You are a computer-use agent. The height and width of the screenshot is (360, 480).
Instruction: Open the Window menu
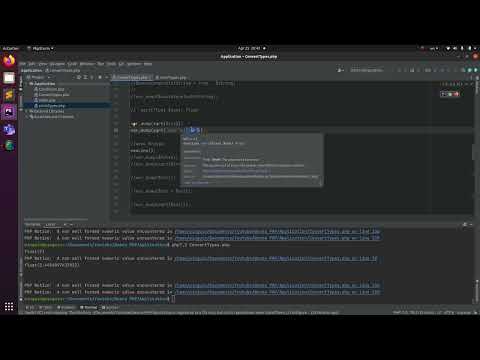pyautogui.click(x=134, y=64)
